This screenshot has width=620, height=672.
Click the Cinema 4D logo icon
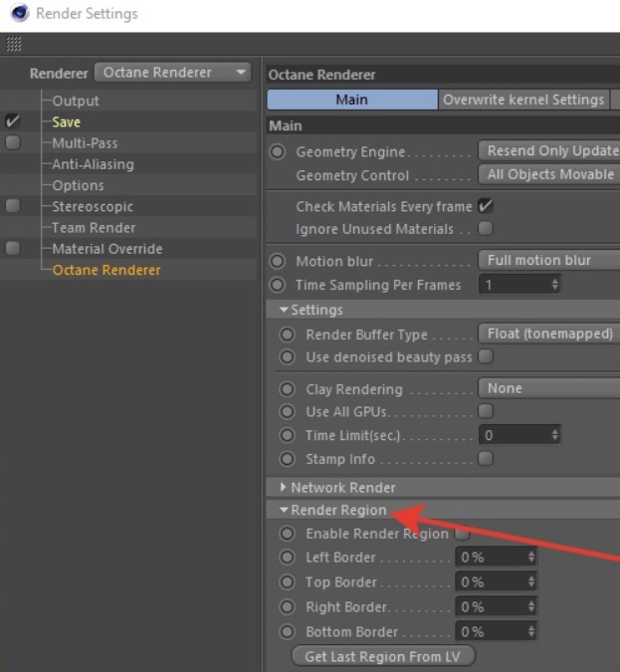pos(19,14)
